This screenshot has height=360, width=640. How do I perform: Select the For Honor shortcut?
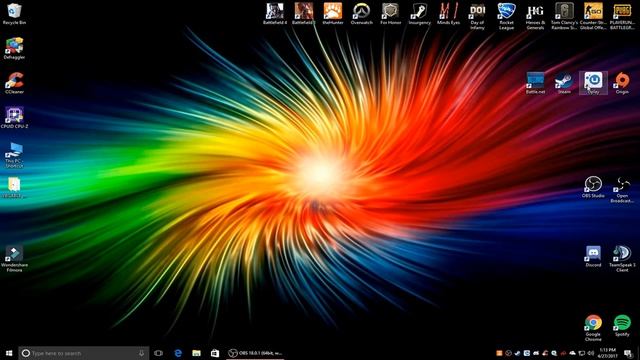391,13
